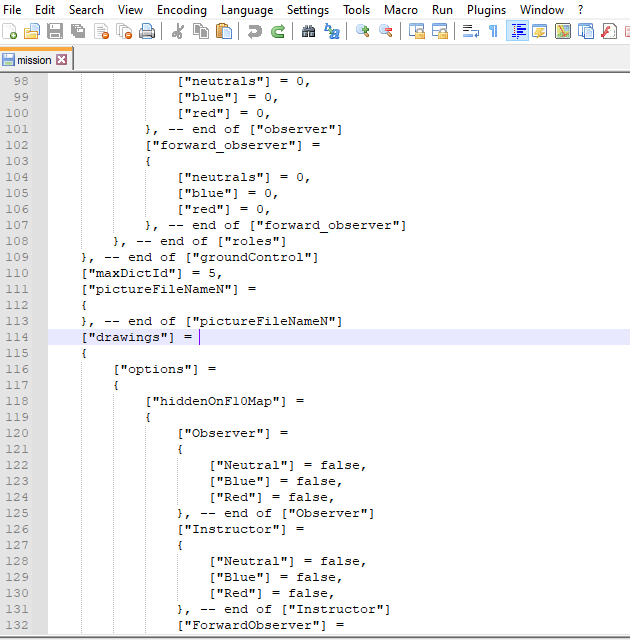
Task: Click line number 102 in margin
Action: click(17, 145)
